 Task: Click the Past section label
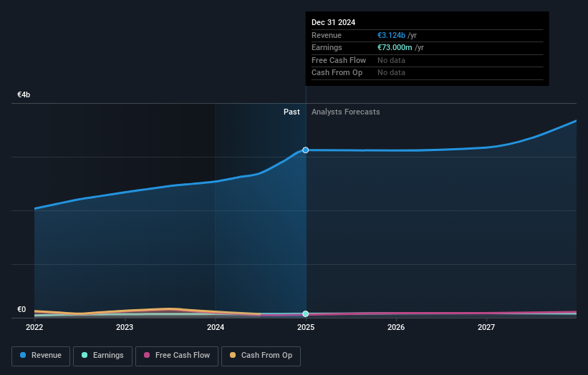click(291, 112)
